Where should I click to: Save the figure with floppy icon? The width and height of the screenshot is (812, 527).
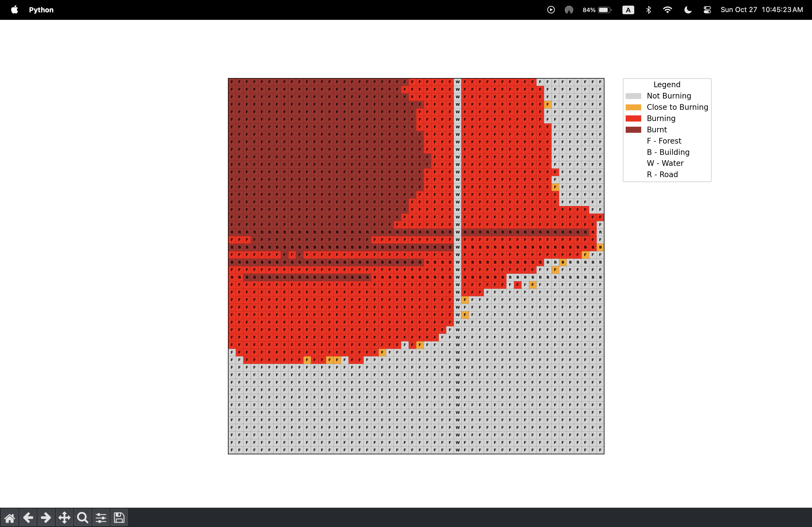pyautogui.click(x=119, y=518)
